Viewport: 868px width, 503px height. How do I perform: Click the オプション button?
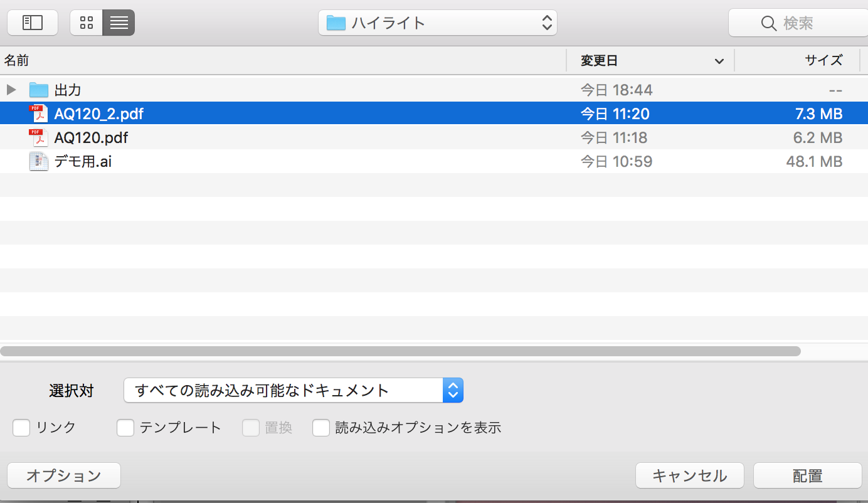coord(64,476)
